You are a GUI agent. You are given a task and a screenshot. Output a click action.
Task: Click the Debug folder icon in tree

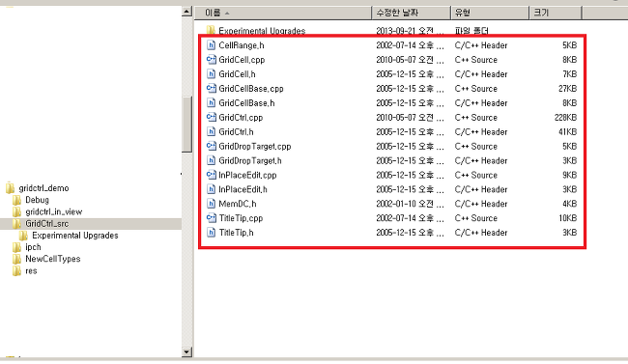(x=16, y=200)
